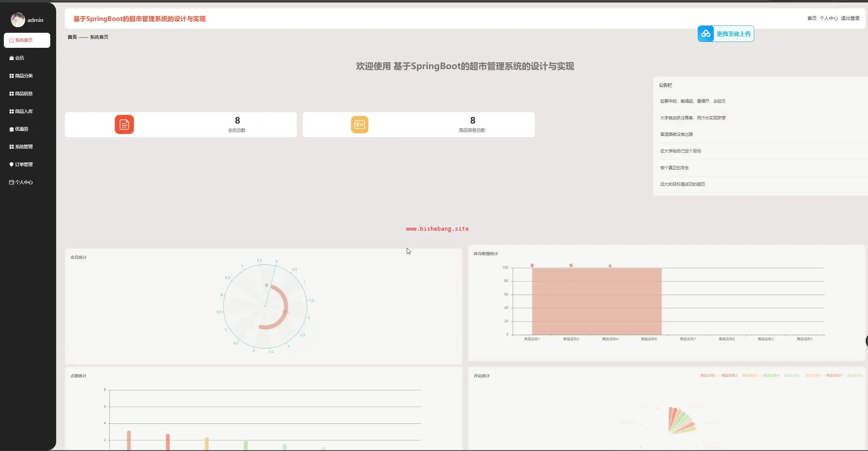Open the 会员 sidebar menu

pyautogui.click(x=19, y=58)
